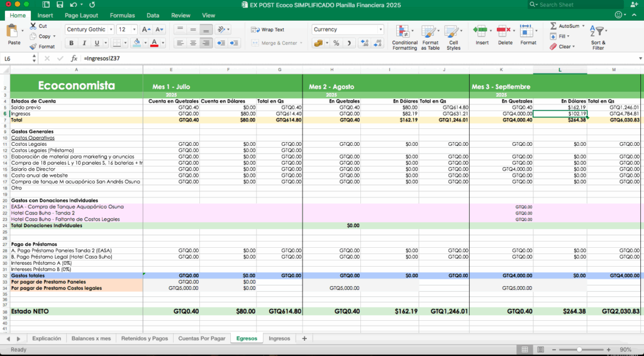Click the zoom slider in status bar
This screenshot has height=356, width=644.
579,349
